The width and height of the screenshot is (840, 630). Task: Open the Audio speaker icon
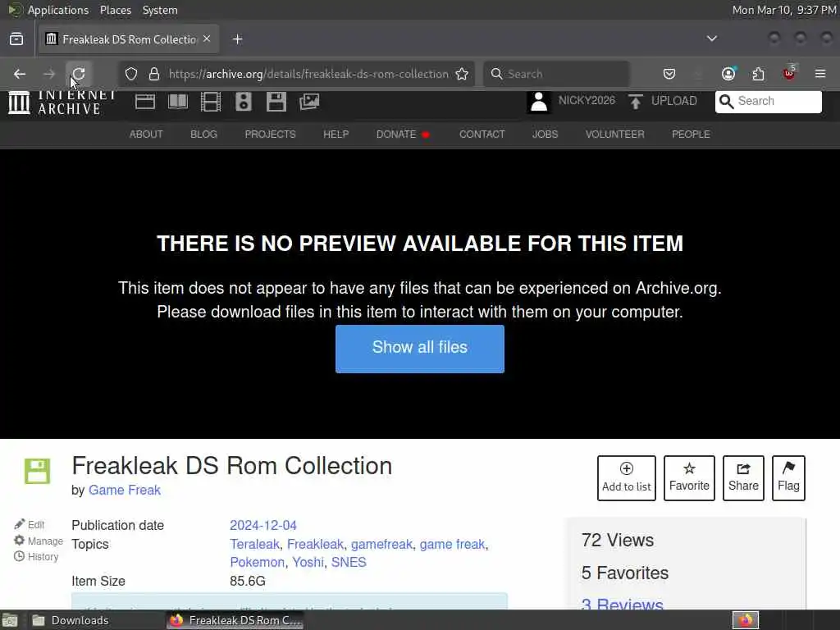pos(243,101)
